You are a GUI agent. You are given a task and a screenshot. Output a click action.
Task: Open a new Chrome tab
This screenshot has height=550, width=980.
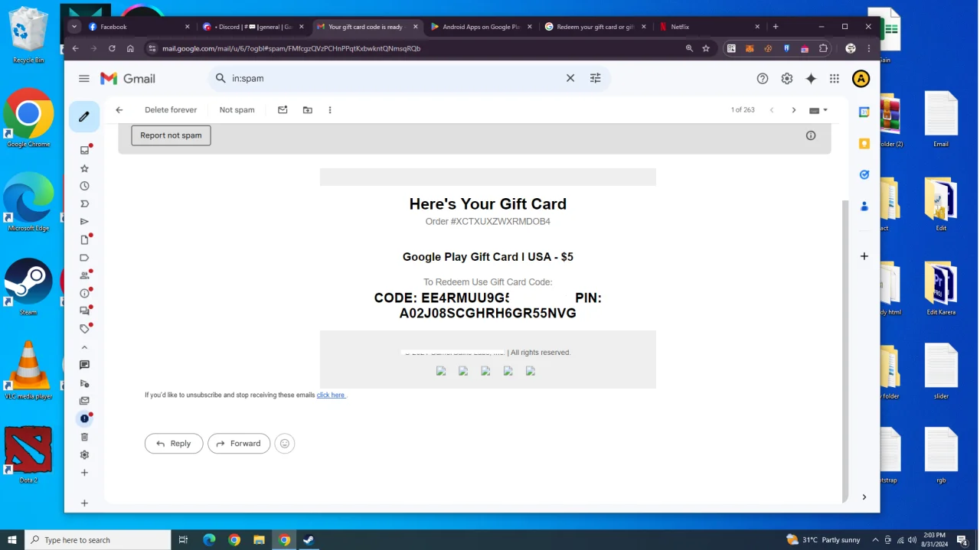[776, 27]
